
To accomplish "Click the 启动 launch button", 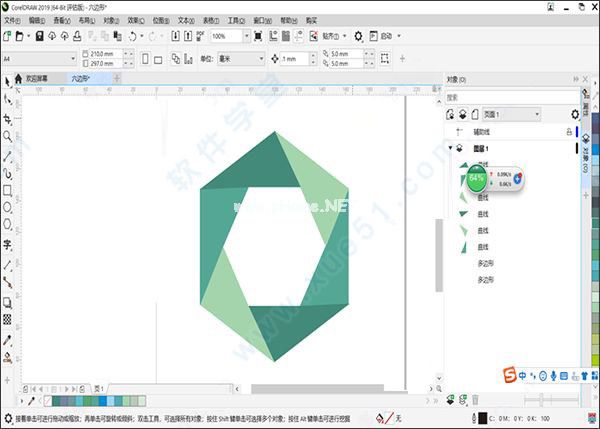I will (386, 36).
